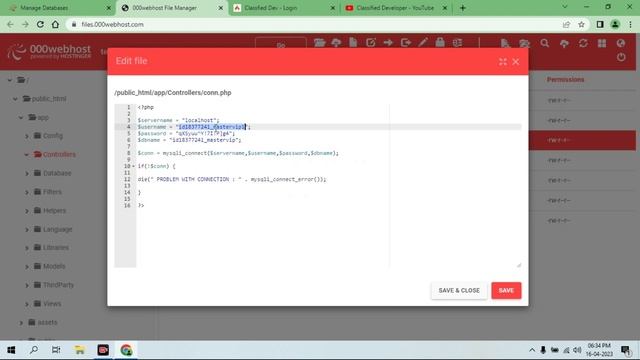640x360 pixels.
Task: Expand the Models folder
Action: tap(27, 267)
